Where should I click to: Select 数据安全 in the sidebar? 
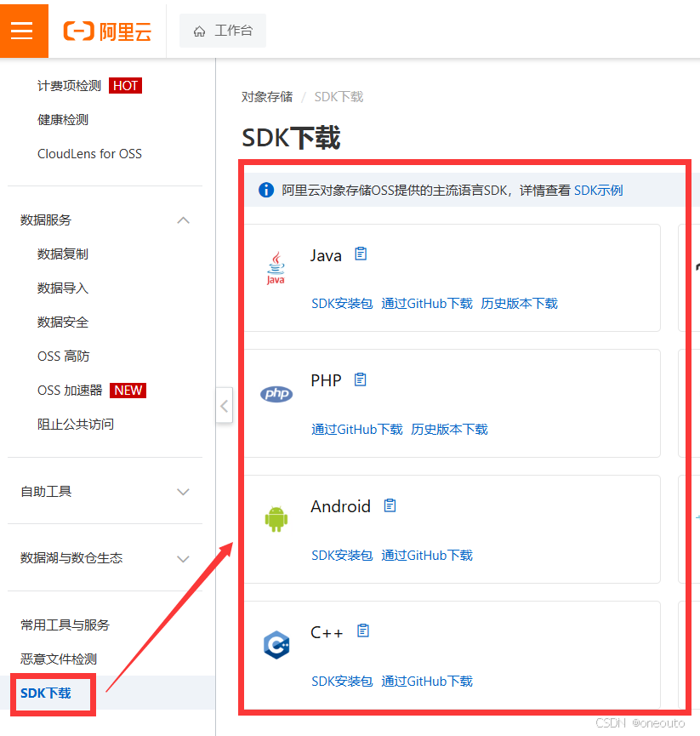click(x=63, y=322)
